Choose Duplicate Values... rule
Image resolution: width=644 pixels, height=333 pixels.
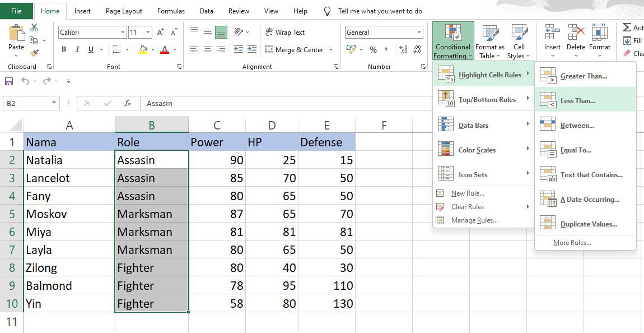pos(585,224)
